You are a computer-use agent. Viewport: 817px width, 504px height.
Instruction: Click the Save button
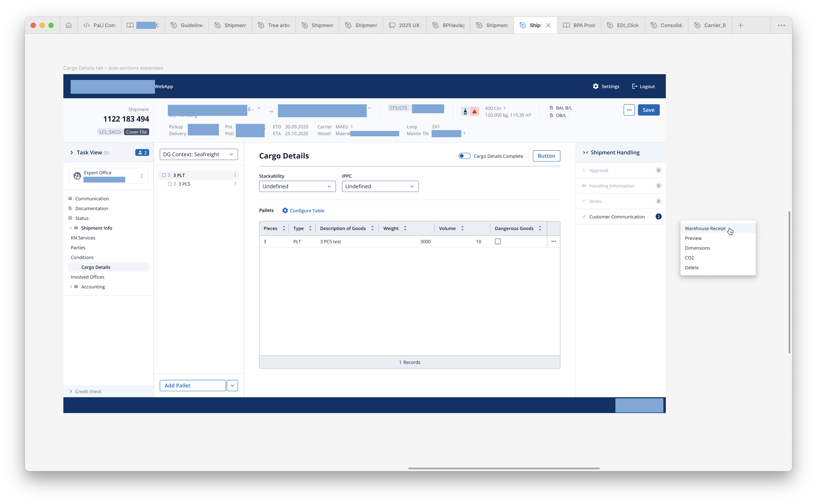(x=648, y=110)
